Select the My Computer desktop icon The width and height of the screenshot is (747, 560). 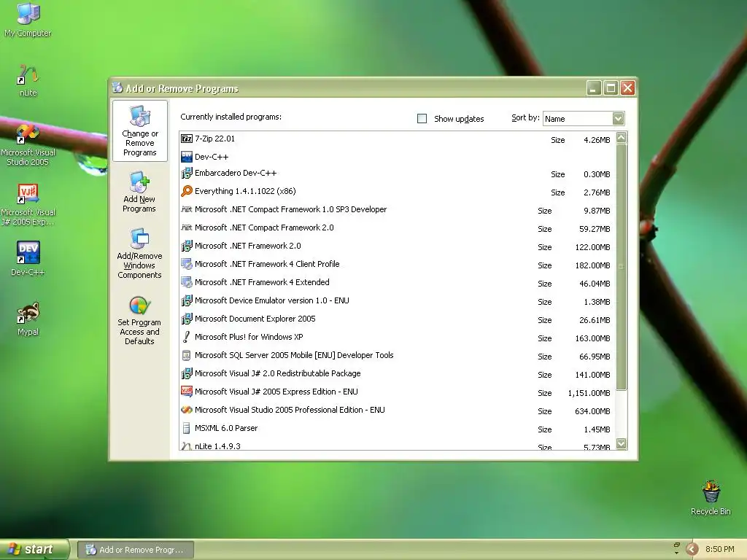[28, 20]
